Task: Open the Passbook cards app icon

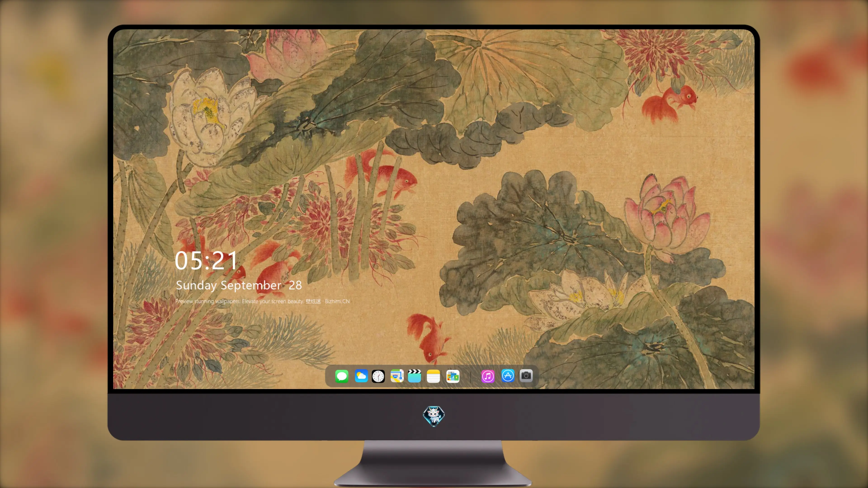Action: coord(453,376)
